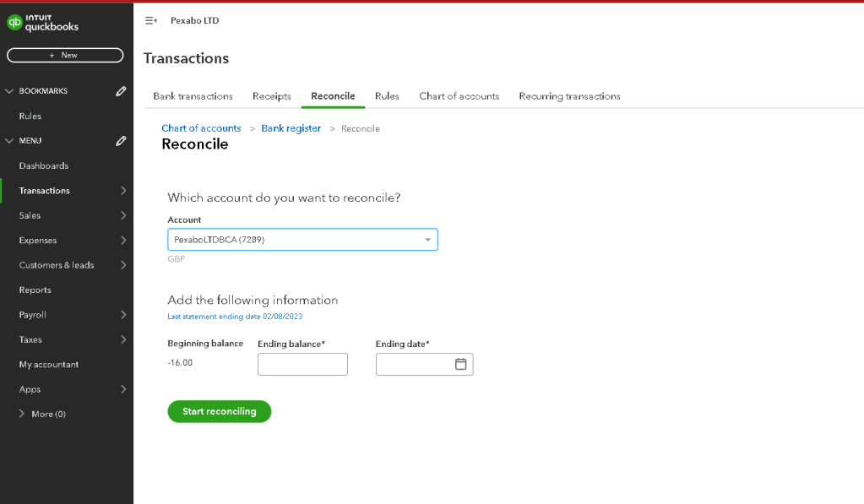864x504 pixels.
Task: Open the Ending date calendar picker
Action: pyautogui.click(x=460, y=364)
